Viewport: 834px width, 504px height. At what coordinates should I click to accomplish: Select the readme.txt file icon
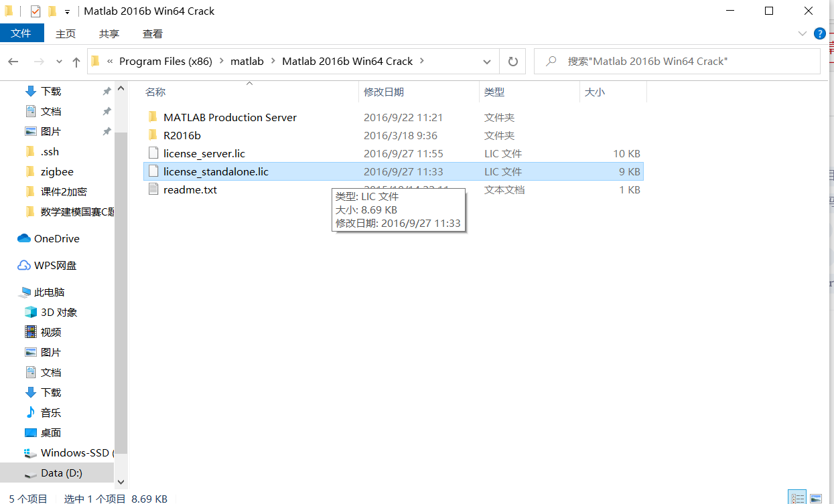(x=153, y=189)
